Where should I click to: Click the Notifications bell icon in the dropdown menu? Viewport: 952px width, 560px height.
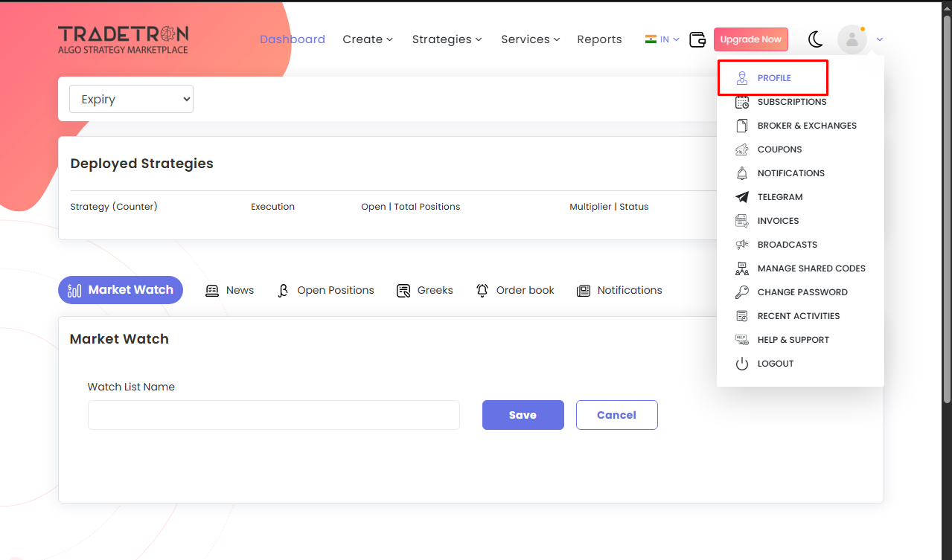point(741,173)
